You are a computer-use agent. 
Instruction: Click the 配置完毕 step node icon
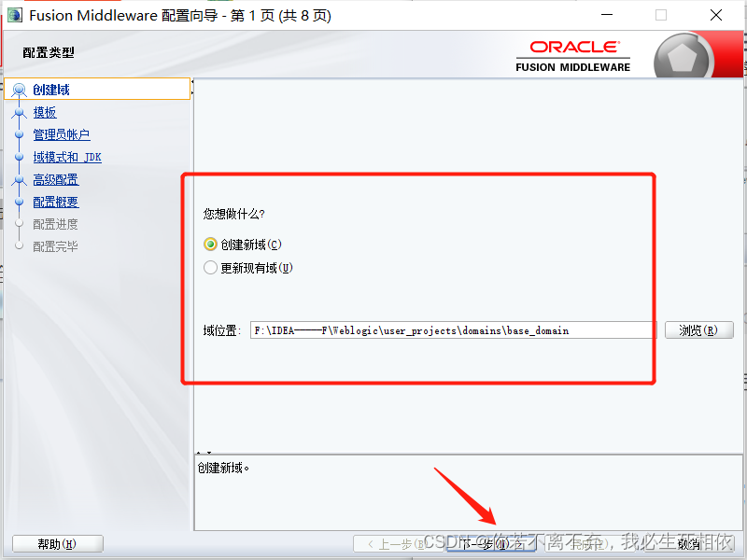pyautogui.click(x=19, y=245)
